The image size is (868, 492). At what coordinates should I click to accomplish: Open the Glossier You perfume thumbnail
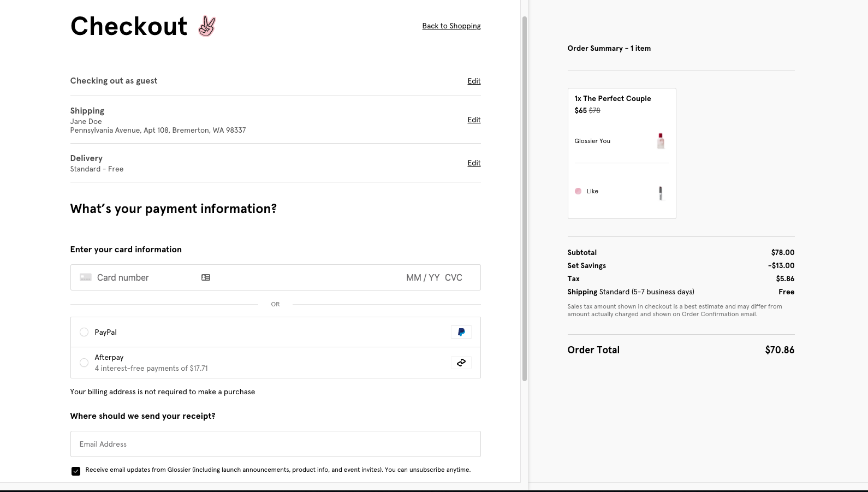(x=661, y=141)
